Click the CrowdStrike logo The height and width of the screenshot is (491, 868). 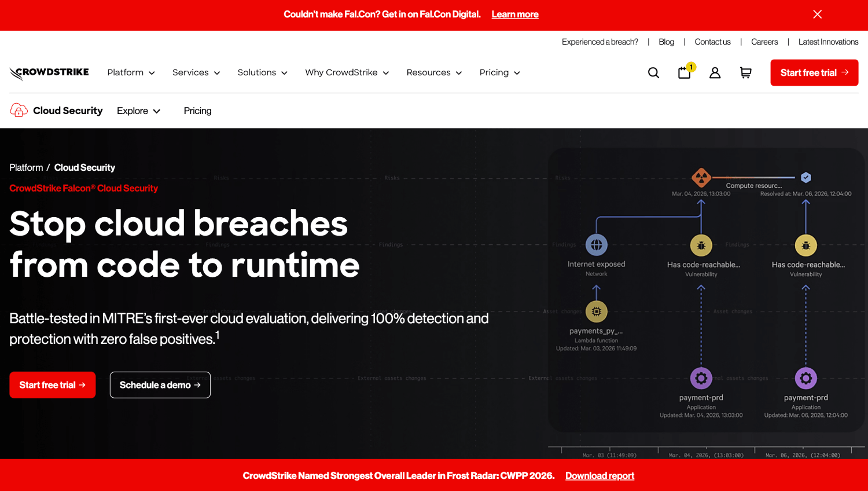[x=49, y=73]
